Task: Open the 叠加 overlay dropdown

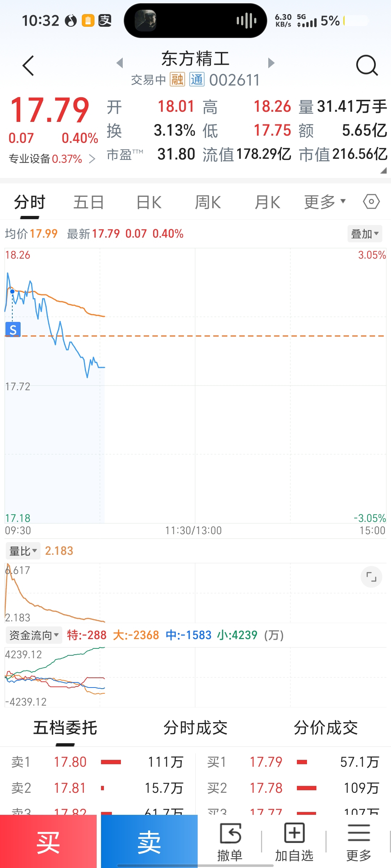Action: 365,234
